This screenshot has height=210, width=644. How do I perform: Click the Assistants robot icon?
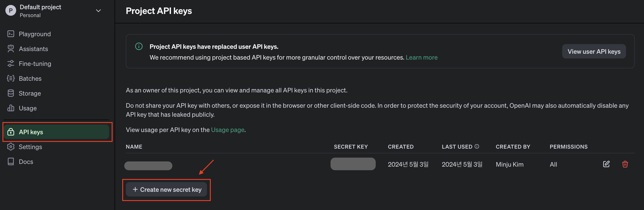(x=11, y=49)
